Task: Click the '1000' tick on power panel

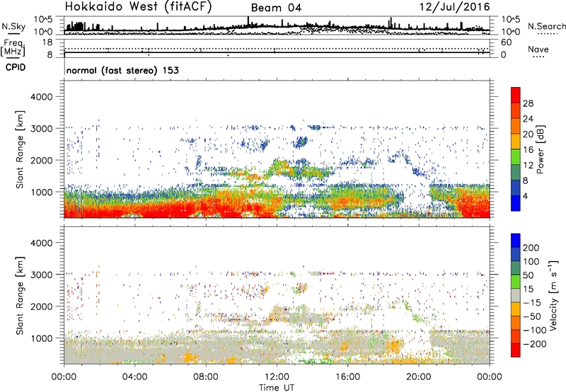Action: pos(41,192)
